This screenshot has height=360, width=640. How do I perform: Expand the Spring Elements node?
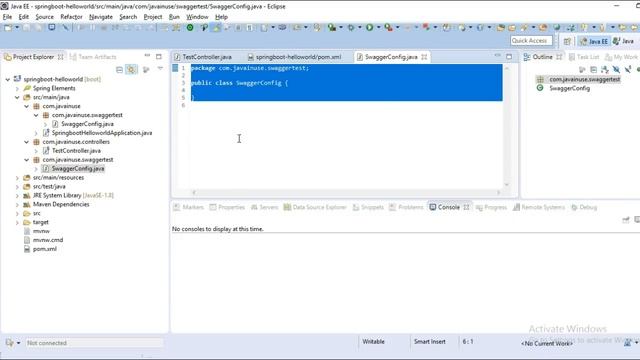(x=17, y=88)
